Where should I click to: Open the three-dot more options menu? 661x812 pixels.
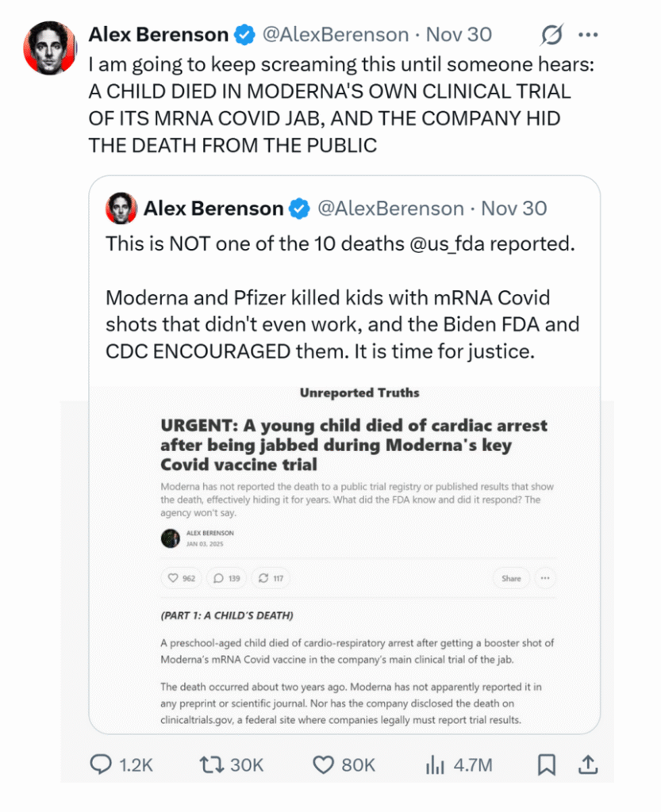click(588, 35)
